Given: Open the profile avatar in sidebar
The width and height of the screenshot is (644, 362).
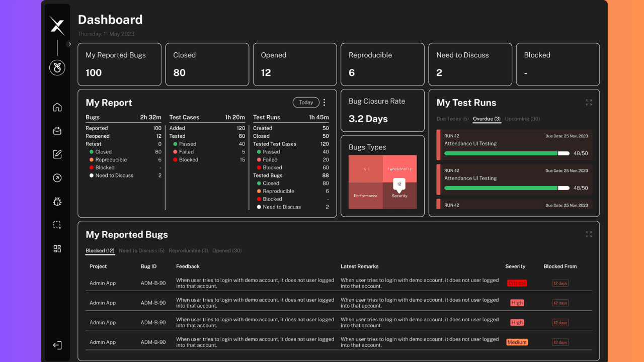Looking at the screenshot, I should point(57,67).
